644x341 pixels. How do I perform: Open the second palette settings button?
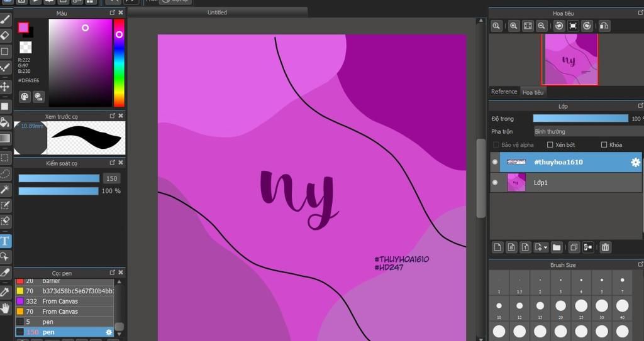tap(38, 97)
